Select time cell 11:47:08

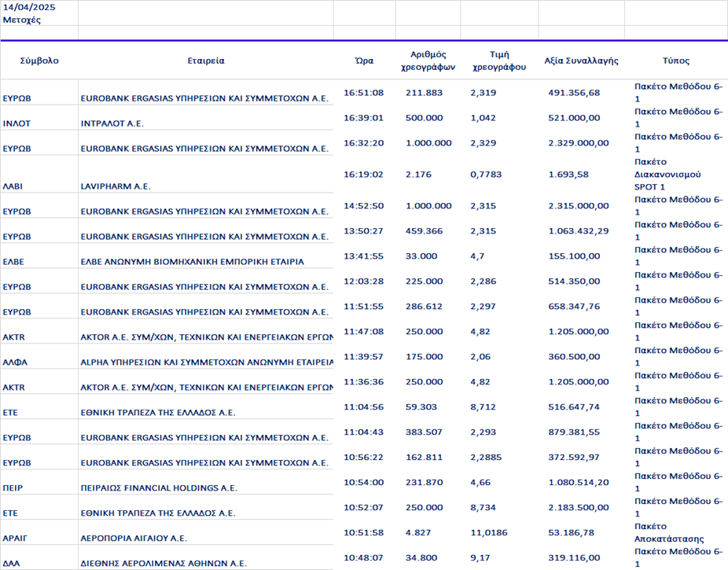[x=363, y=332]
